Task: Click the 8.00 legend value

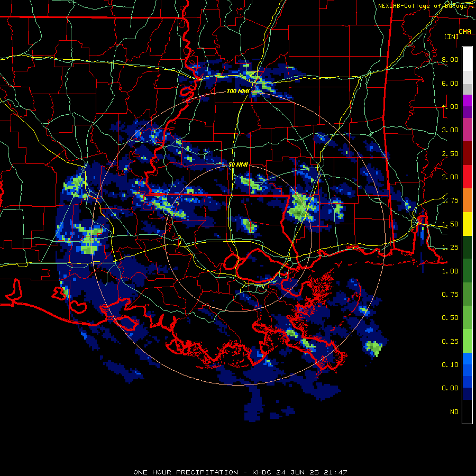Action: 450,59
